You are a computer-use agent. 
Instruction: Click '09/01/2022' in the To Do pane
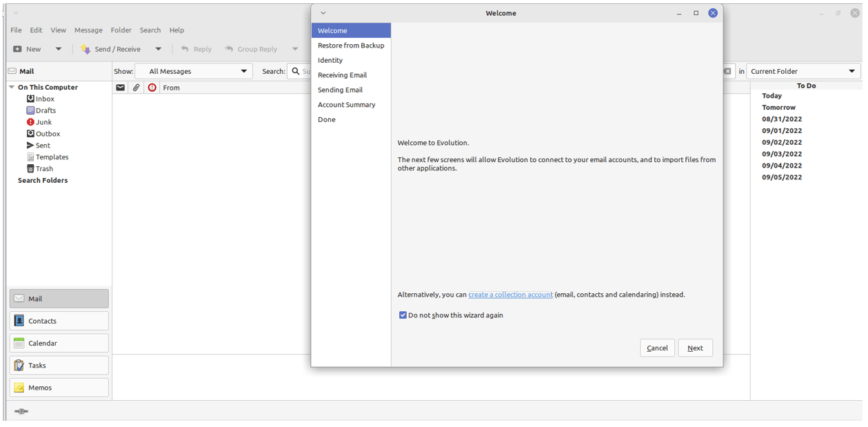pos(782,131)
